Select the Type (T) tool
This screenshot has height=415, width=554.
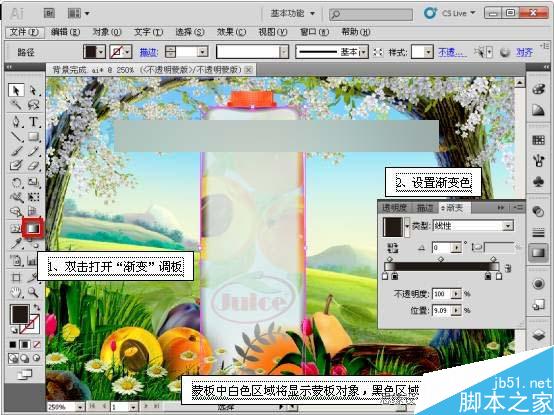(34, 121)
